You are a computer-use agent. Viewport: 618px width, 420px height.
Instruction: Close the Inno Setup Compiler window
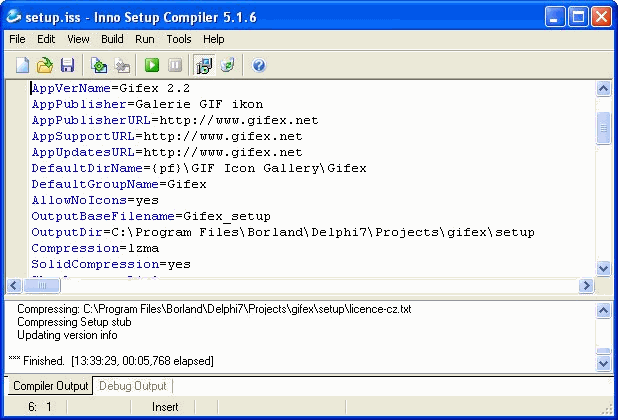pos(601,17)
